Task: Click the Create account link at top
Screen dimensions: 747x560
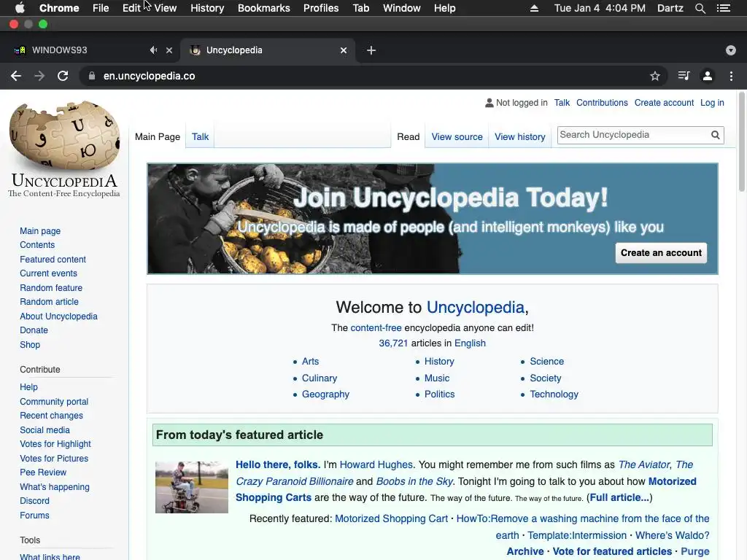Action: (664, 103)
